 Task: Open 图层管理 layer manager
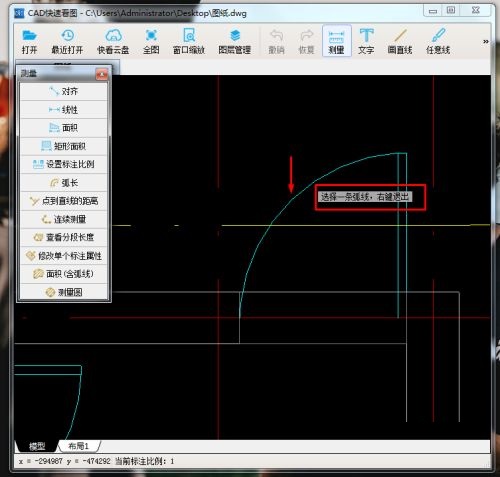pyautogui.click(x=235, y=42)
